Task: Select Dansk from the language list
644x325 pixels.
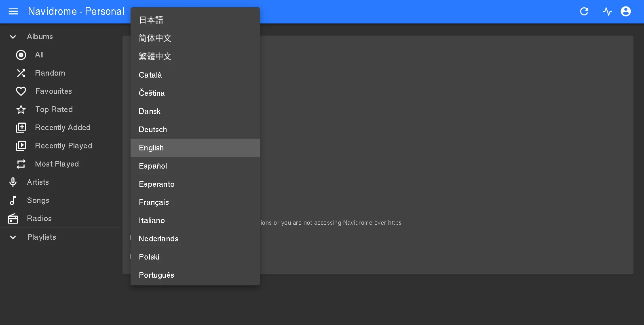Action: click(195, 111)
